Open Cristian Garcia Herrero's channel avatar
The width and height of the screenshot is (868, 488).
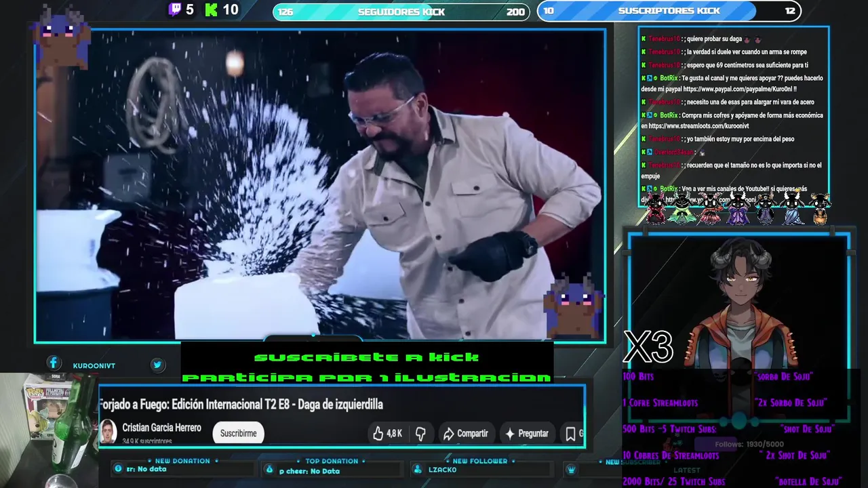[108, 431]
